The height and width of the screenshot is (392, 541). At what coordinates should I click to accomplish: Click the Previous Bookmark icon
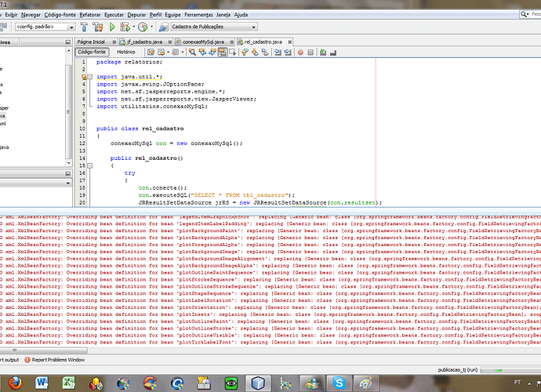point(245,52)
